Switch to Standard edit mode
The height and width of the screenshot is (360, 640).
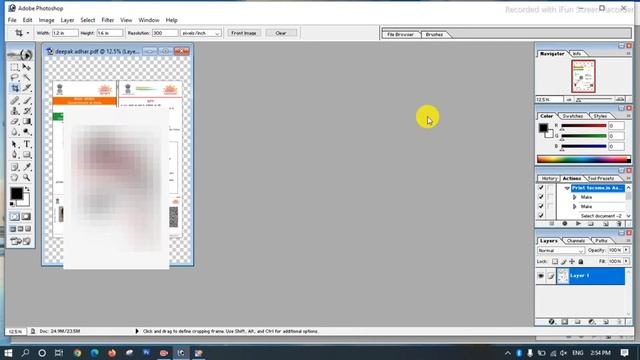pyautogui.click(x=15, y=217)
